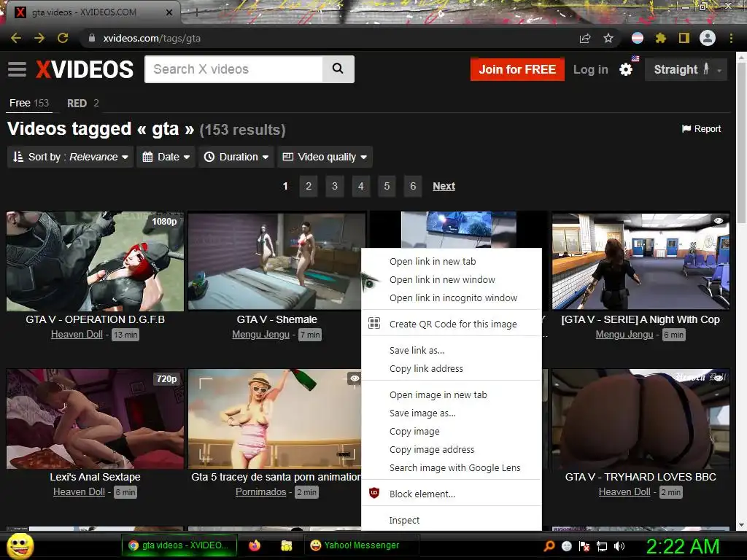Expand the Video quality dropdown
Screen dimensions: 747x560
tap(325, 157)
